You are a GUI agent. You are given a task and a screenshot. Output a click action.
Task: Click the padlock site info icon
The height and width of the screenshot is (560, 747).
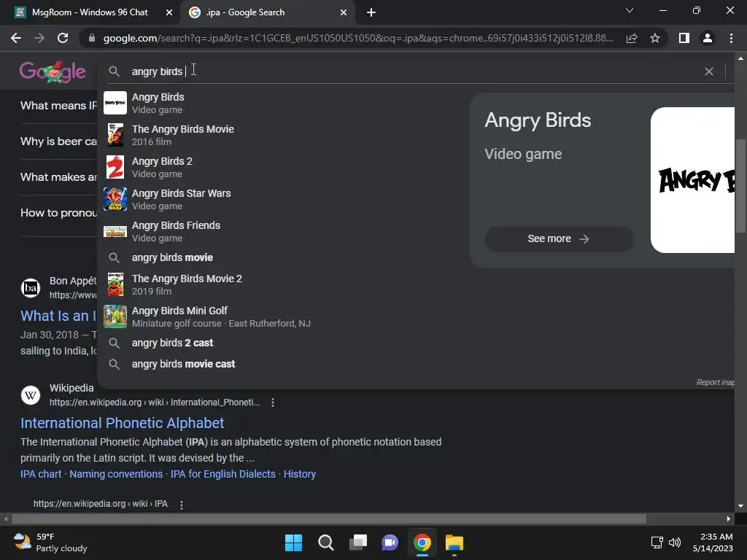pyautogui.click(x=92, y=38)
